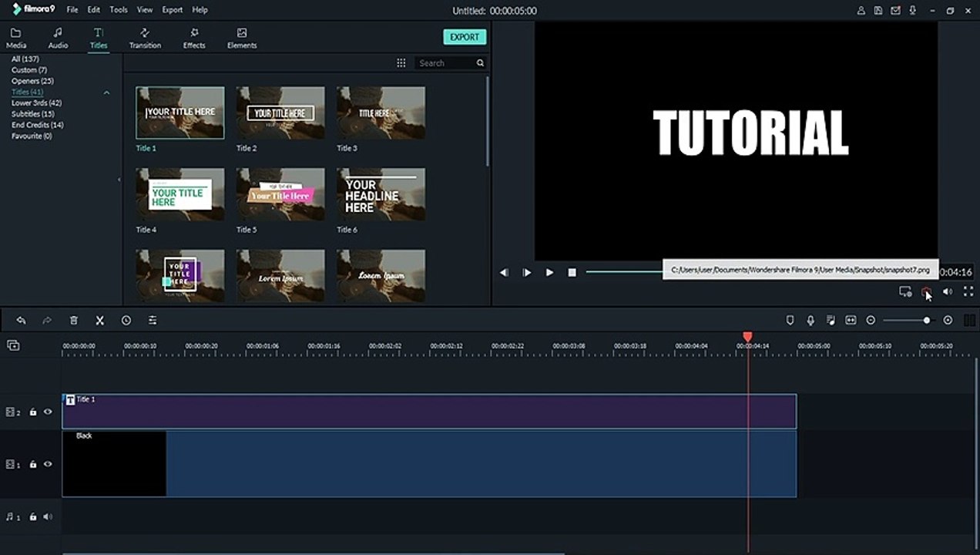The width and height of the screenshot is (980, 555).
Task: Take a snapshot of the preview
Action: click(x=927, y=291)
